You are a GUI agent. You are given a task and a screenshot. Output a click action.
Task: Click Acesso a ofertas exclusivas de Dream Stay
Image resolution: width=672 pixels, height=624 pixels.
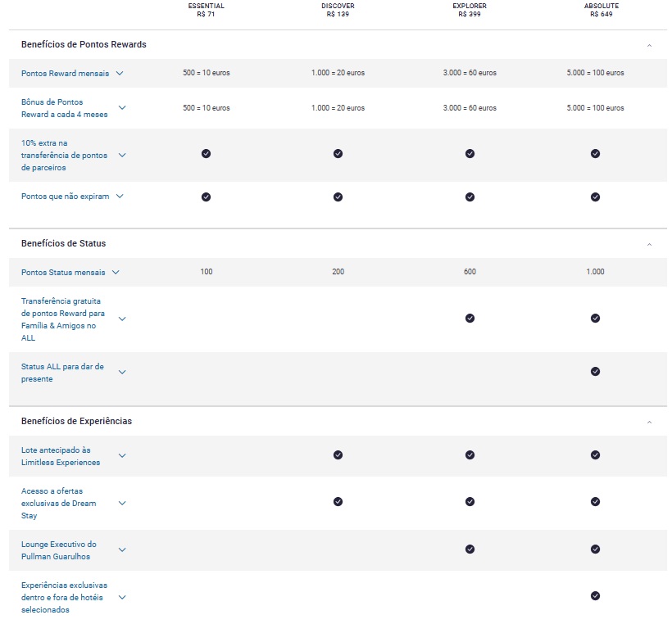[x=59, y=503]
